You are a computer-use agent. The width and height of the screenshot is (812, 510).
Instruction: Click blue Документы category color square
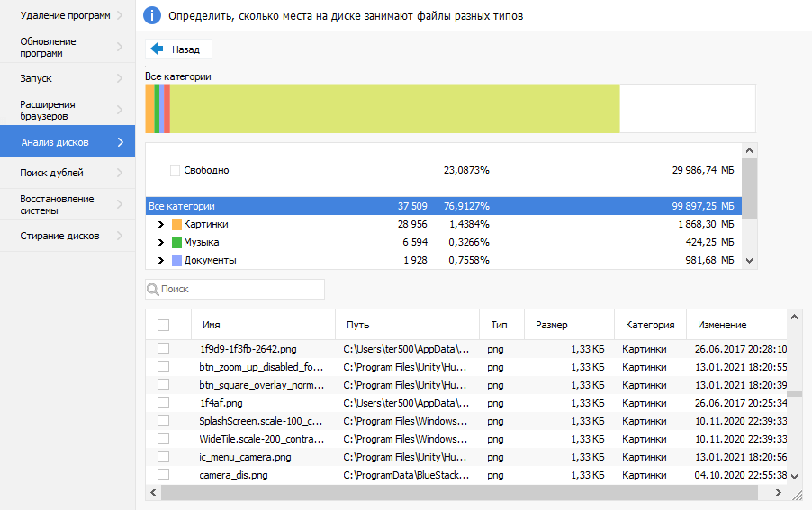coord(176,260)
